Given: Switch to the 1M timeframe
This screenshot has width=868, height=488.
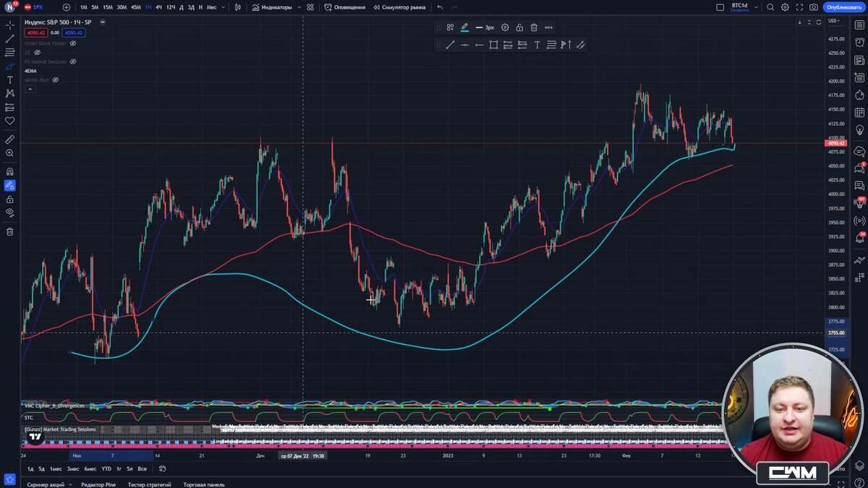Looking at the screenshot, I should coord(84,7).
